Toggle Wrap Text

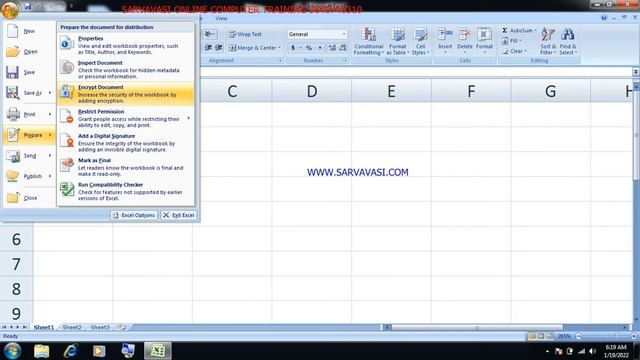245,34
